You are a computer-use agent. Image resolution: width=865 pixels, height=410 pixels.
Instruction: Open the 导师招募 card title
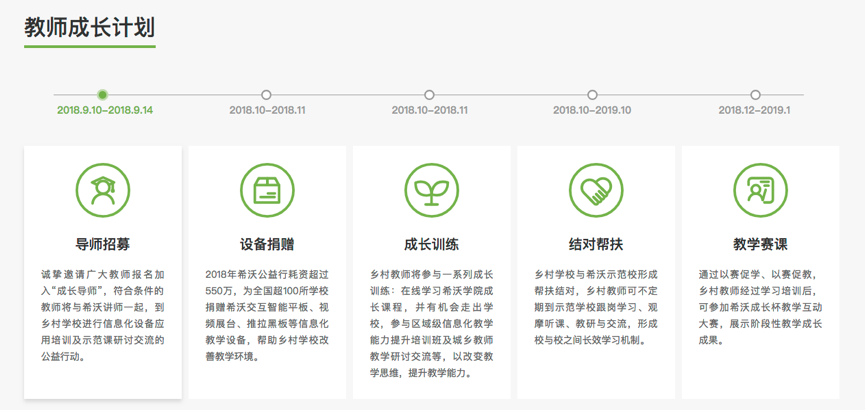point(103,243)
